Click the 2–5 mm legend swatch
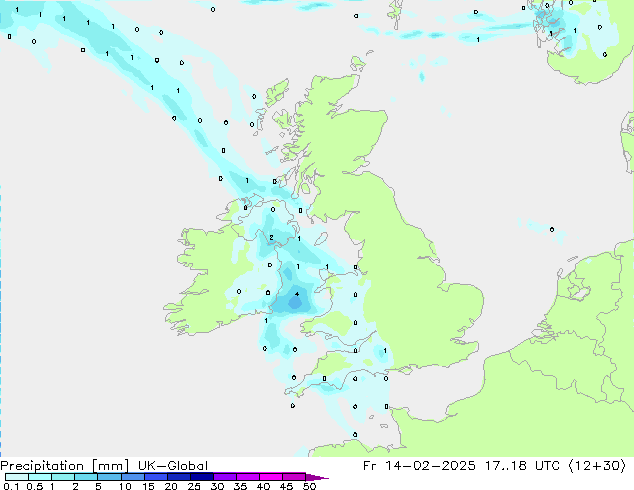Screen dimensions: 634x490 [x=86, y=477]
